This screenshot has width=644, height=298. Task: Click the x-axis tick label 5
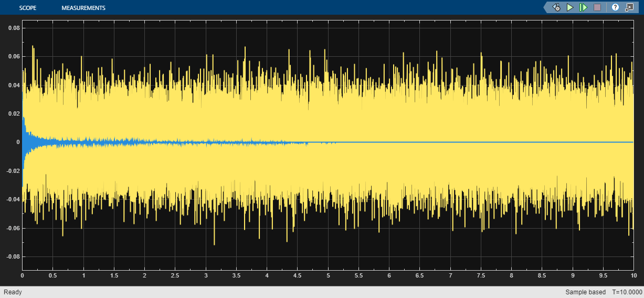(x=328, y=275)
